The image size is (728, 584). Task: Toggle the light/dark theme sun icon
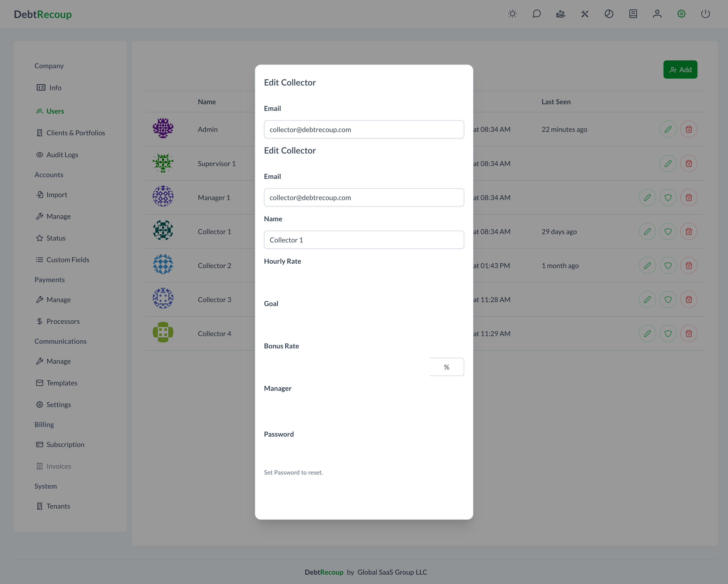coord(512,14)
